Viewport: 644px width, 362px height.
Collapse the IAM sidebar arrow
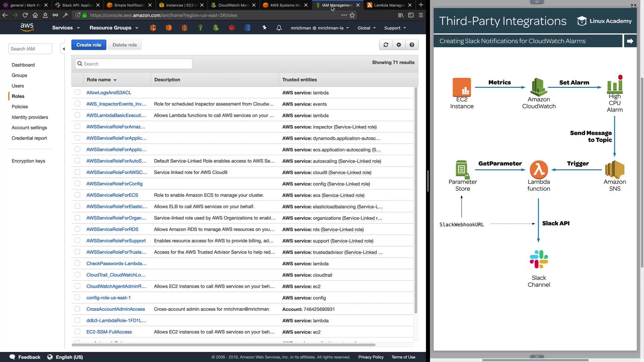(64, 49)
